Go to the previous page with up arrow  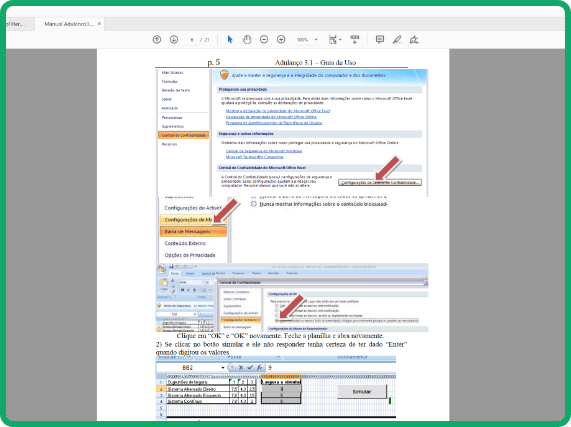[x=157, y=39]
